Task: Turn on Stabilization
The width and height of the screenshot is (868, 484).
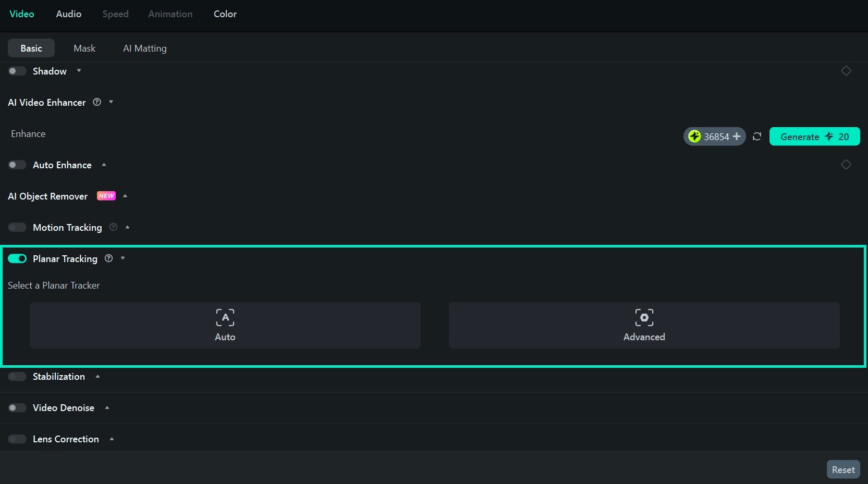Action: click(17, 376)
